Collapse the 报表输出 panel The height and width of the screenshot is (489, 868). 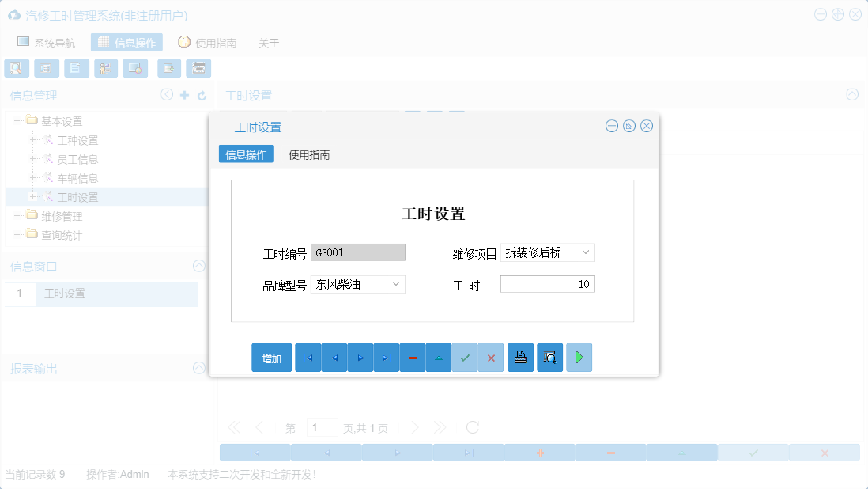(198, 368)
